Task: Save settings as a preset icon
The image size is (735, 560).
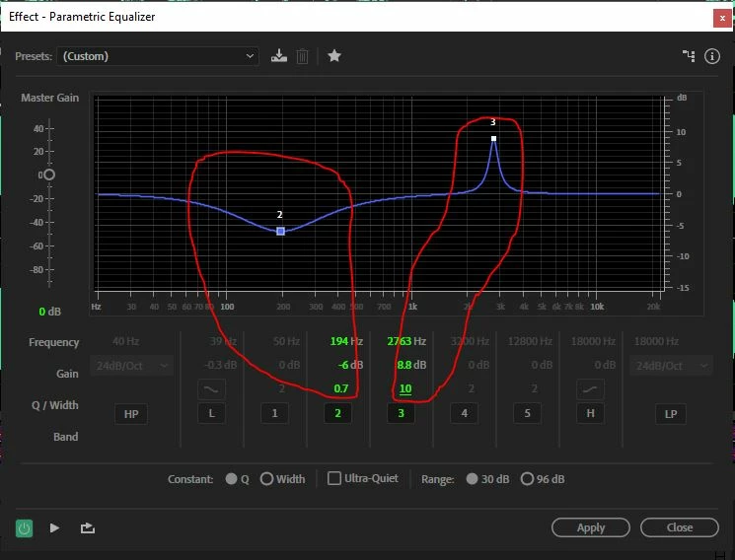Action: click(x=279, y=56)
